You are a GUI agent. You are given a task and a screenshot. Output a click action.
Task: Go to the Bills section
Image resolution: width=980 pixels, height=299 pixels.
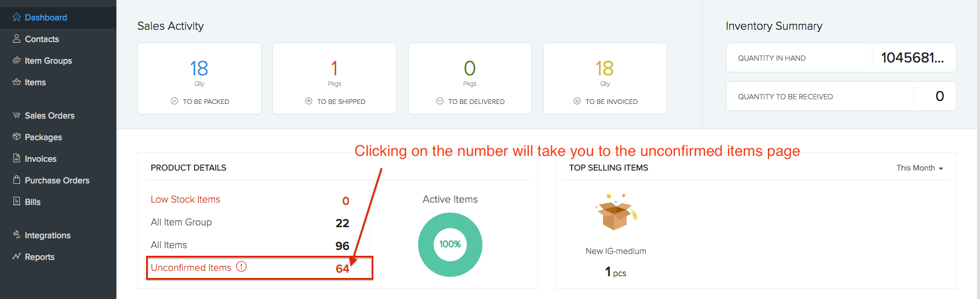pos(33,202)
